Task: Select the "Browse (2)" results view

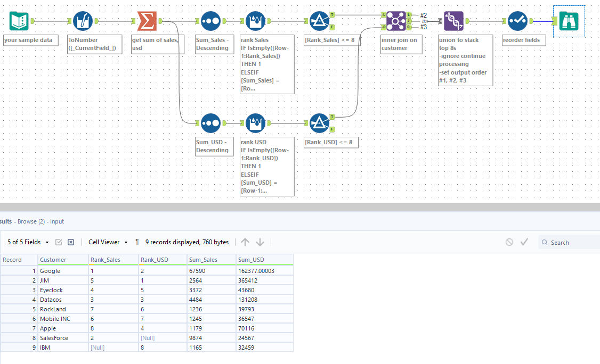Action: [30, 221]
